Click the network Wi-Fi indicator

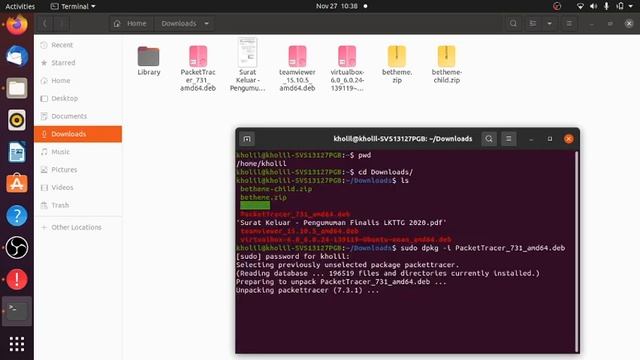(x=580, y=6)
